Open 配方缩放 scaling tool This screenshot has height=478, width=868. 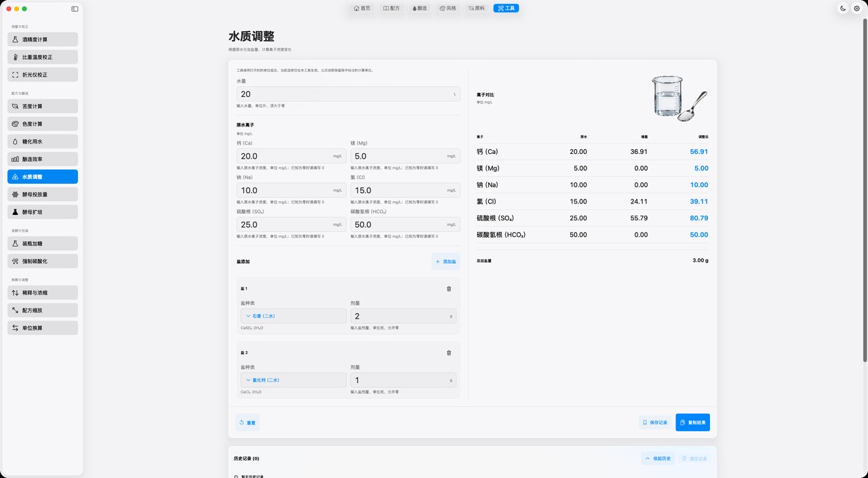(43, 311)
